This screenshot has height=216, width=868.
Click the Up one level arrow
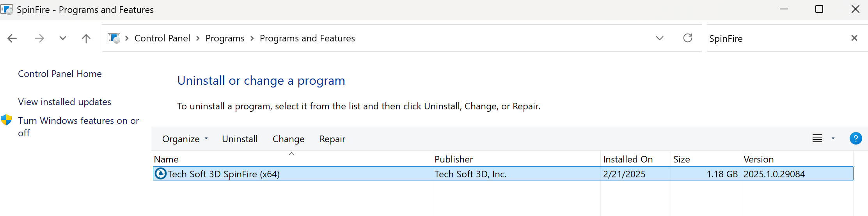coord(86,38)
